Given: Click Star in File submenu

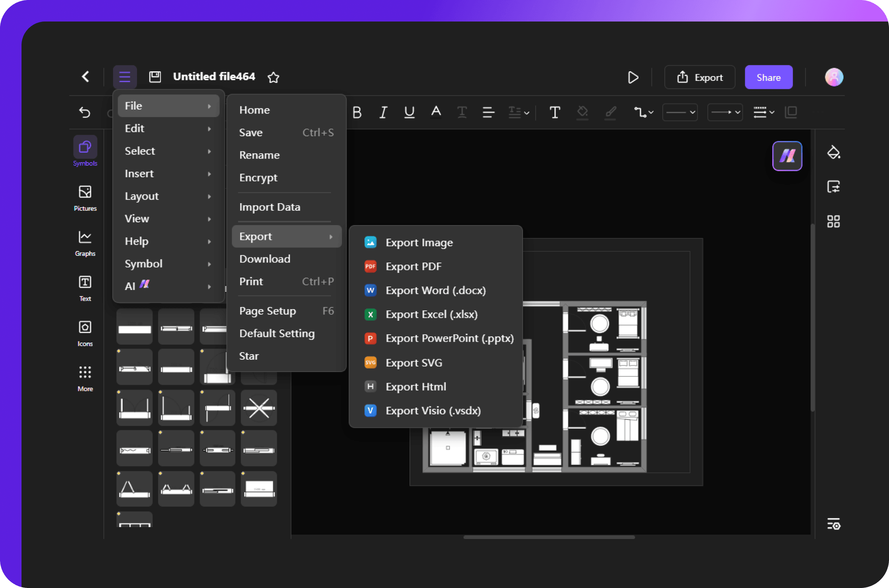Looking at the screenshot, I should [286, 356].
